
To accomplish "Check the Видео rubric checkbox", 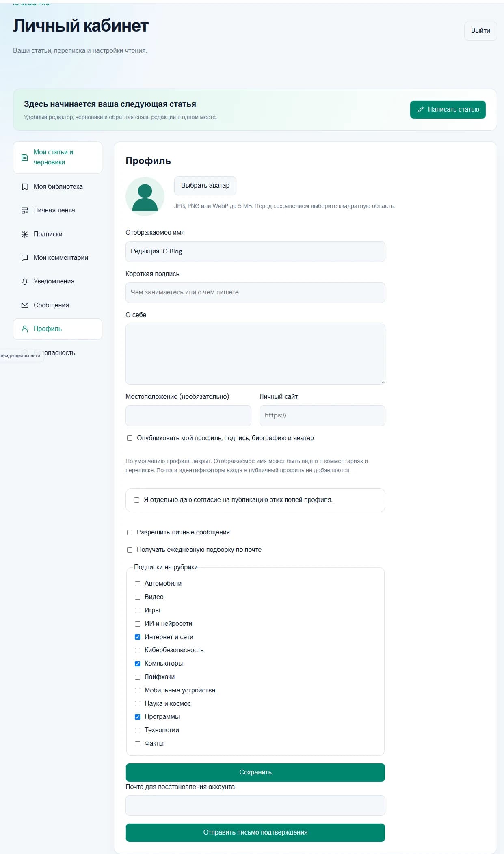I will point(138,597).
